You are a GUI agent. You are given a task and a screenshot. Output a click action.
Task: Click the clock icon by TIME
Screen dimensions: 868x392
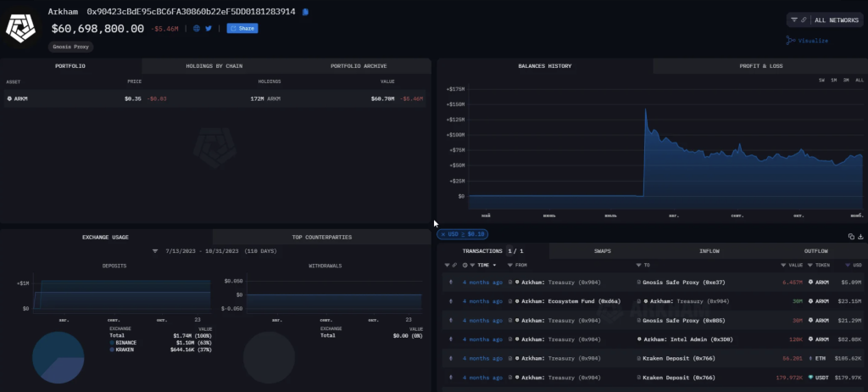click(465, 266)
